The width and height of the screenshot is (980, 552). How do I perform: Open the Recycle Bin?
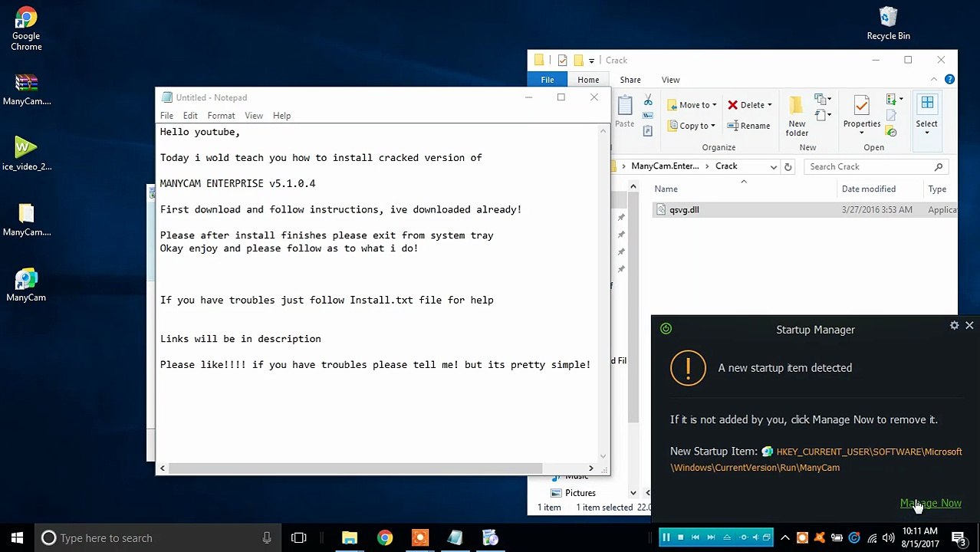888,23
